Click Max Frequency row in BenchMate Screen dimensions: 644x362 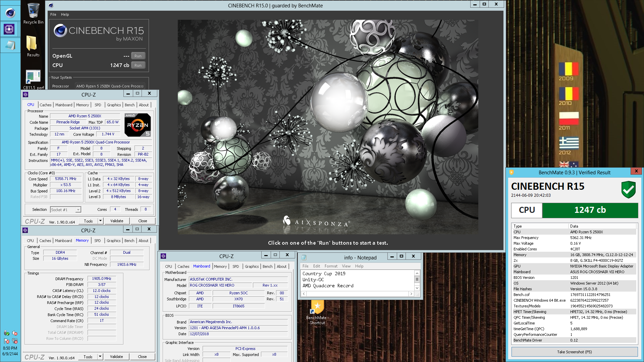574,238
